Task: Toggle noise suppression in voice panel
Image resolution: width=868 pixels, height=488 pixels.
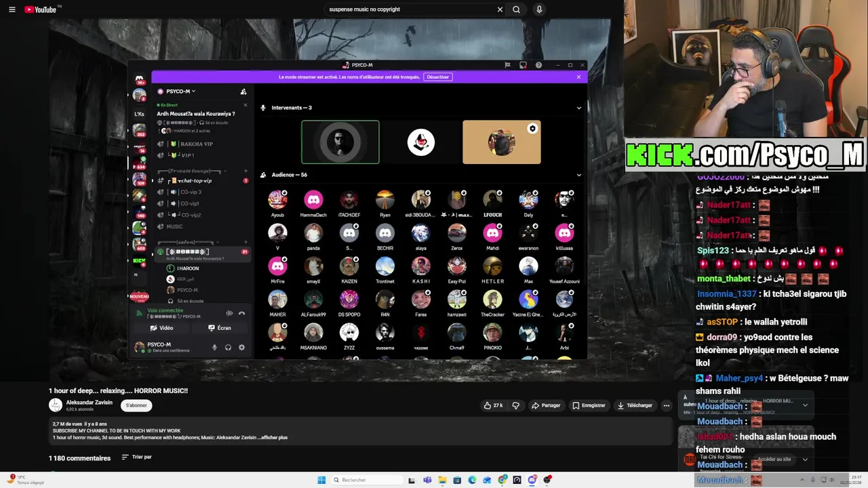Action: (x=229, y=313)
